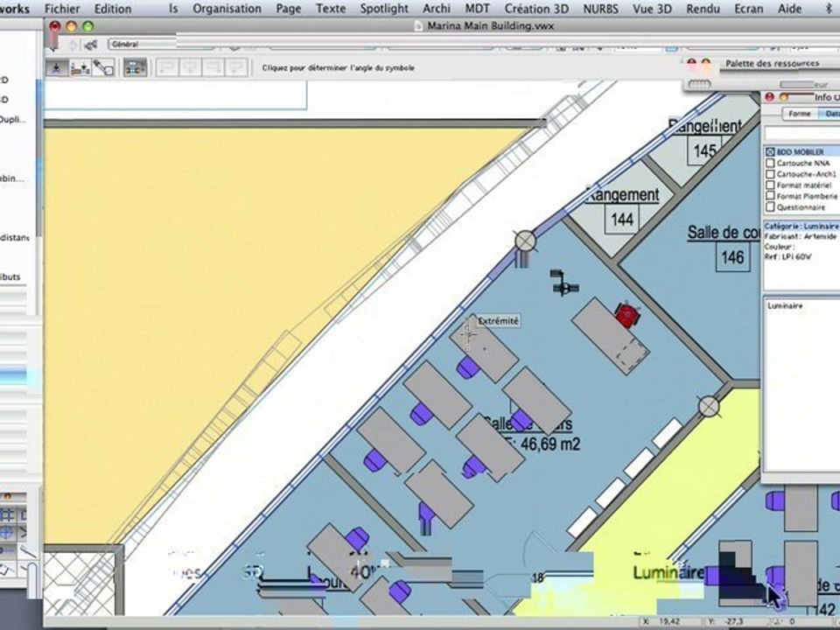Check the BDD MOBILER record format

[770, 152]
